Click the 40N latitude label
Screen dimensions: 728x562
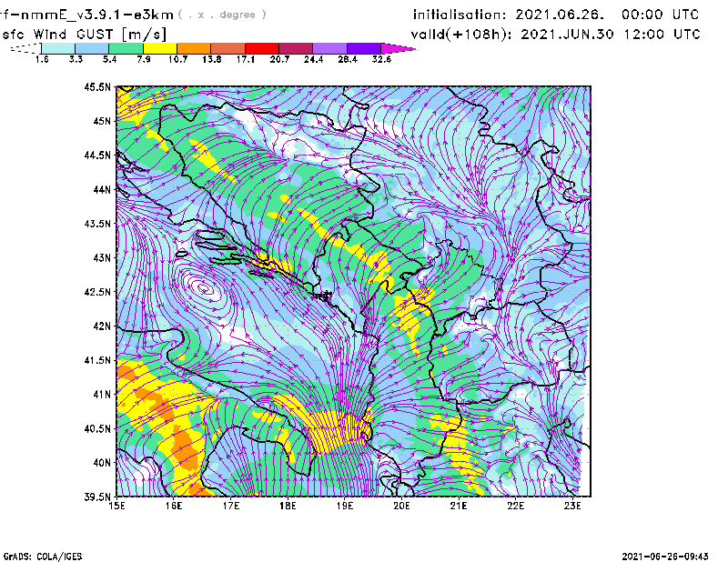point(102,463)
